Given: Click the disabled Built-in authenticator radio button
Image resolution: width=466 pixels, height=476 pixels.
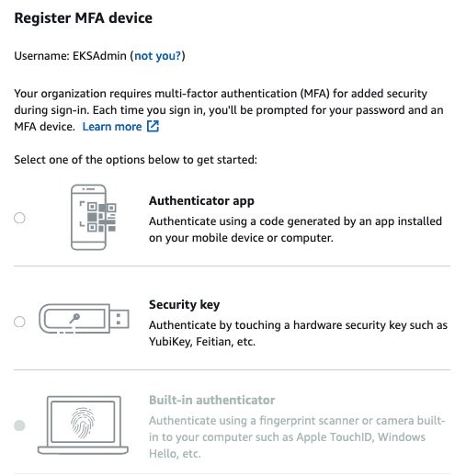Looking at the screenshot, I should point(19,425).
